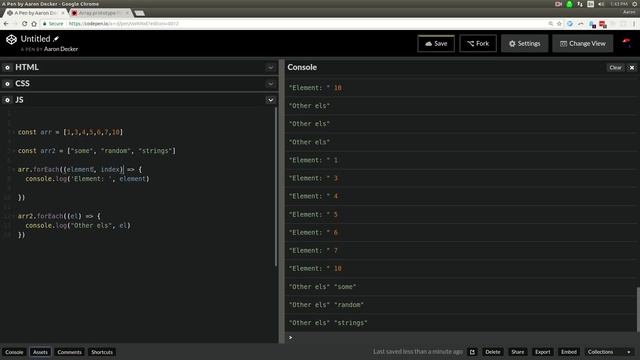Open pen Settings
Viewport: 640px width, 360px height.
point(524,44)
